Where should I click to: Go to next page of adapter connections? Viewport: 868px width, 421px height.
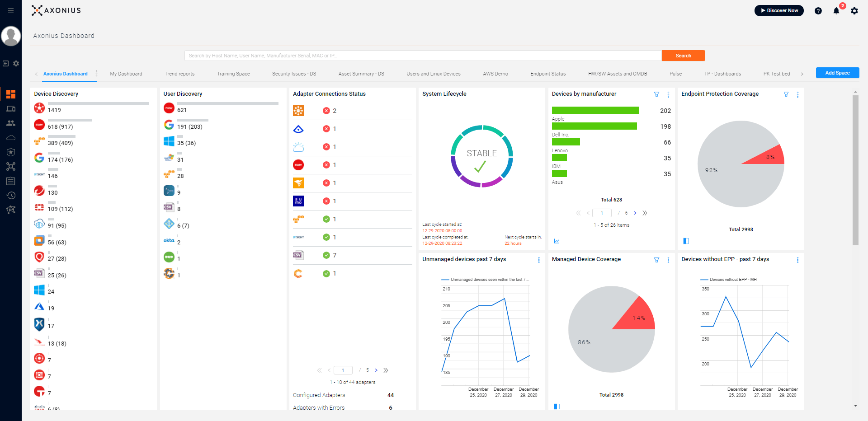(x=376, y=370)
